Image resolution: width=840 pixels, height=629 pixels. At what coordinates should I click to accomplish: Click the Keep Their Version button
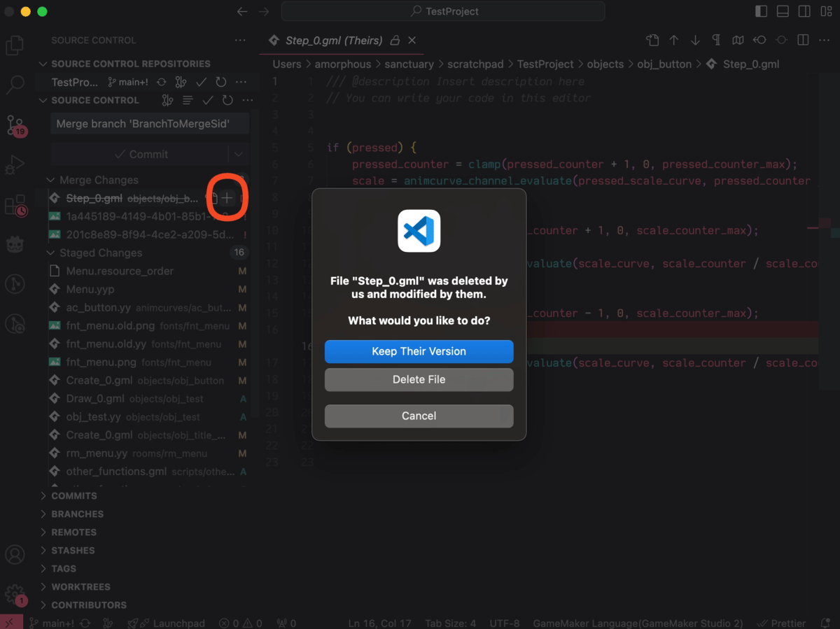[419, 351]
